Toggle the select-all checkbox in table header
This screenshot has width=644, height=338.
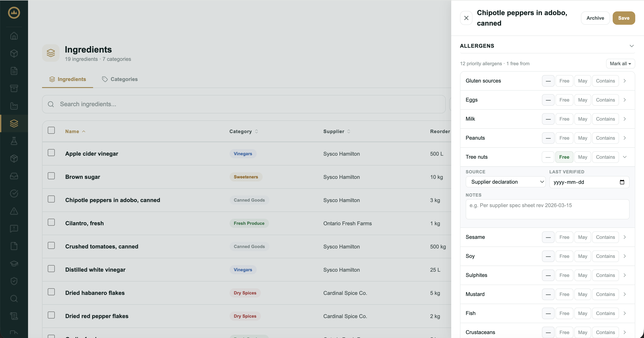(51, 130)
